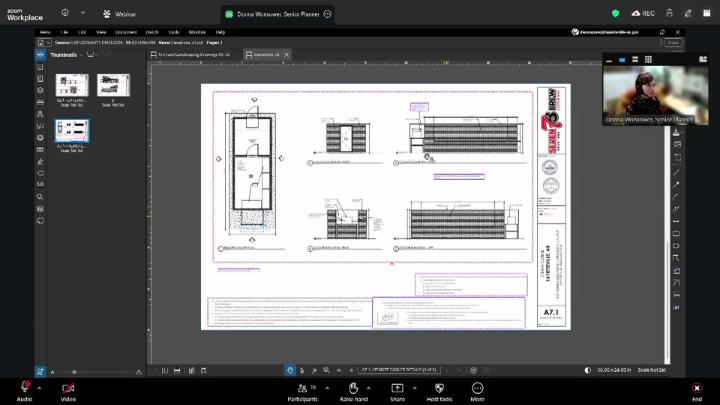720x405 pixels.
Task: Activate the Pan hand tool in bottom bar
Action: tap(290, 370)
